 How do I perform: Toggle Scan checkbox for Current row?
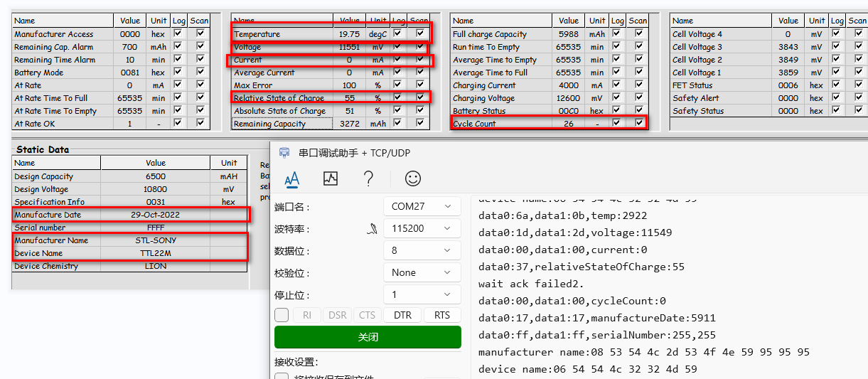[420, 59]
